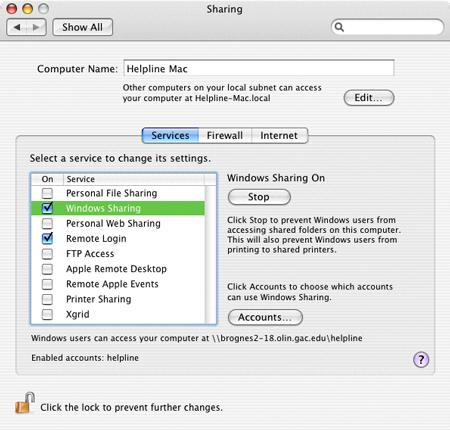The image size is (450, 430).
Task: Click the forward arrow navigation button
Action: pyautogui.click(x=36, y=27)
